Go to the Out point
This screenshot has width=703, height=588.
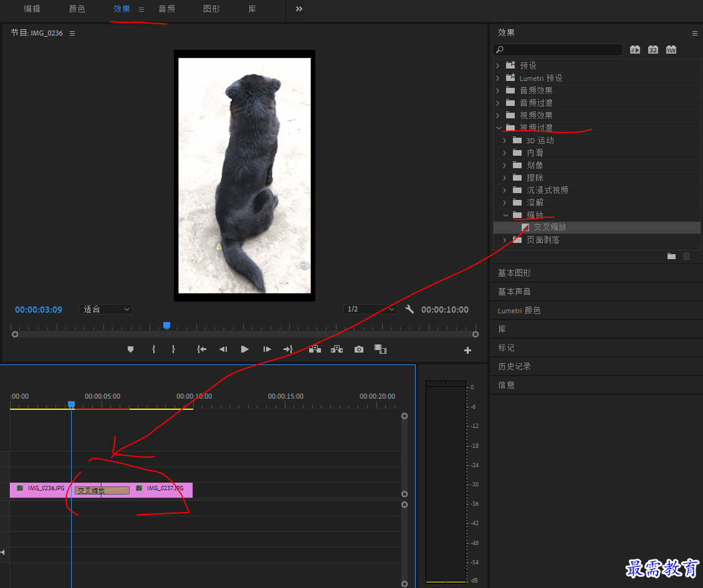(x=288, y=349)
